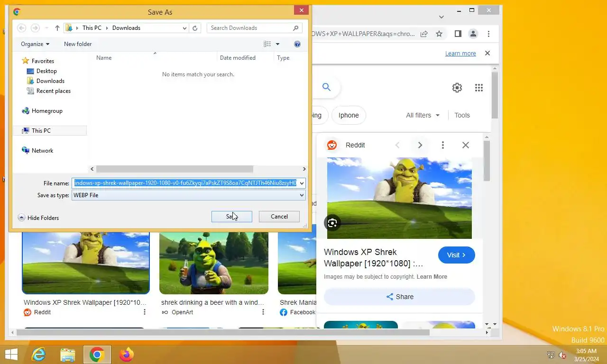607x364 pixels.
Task: Open Learn More copyright link
Action: (432, 277)
